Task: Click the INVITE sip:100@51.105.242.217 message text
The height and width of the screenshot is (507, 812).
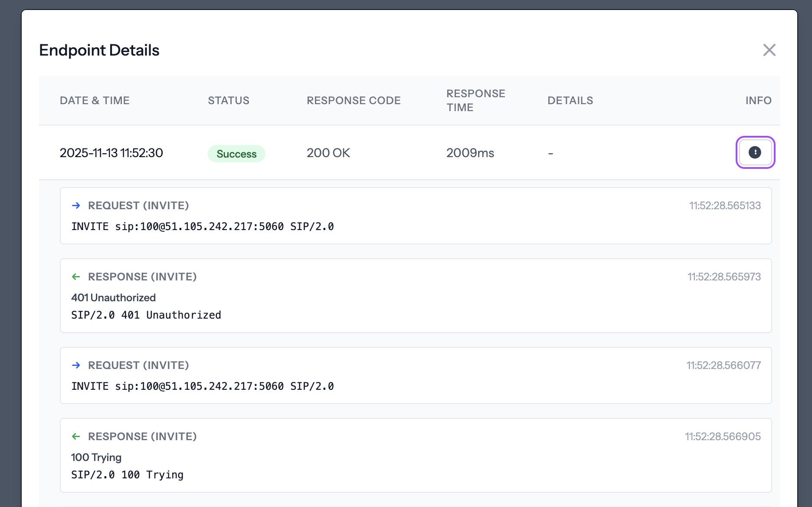Action: [203, 226]
